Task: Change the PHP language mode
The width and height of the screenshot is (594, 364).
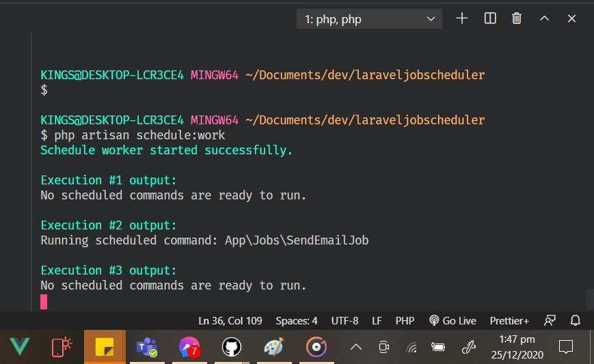Action: [405, 321]
